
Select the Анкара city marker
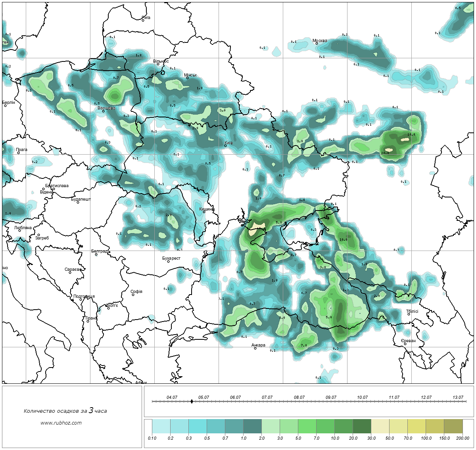pyautogui.click(x=255, y=349)
